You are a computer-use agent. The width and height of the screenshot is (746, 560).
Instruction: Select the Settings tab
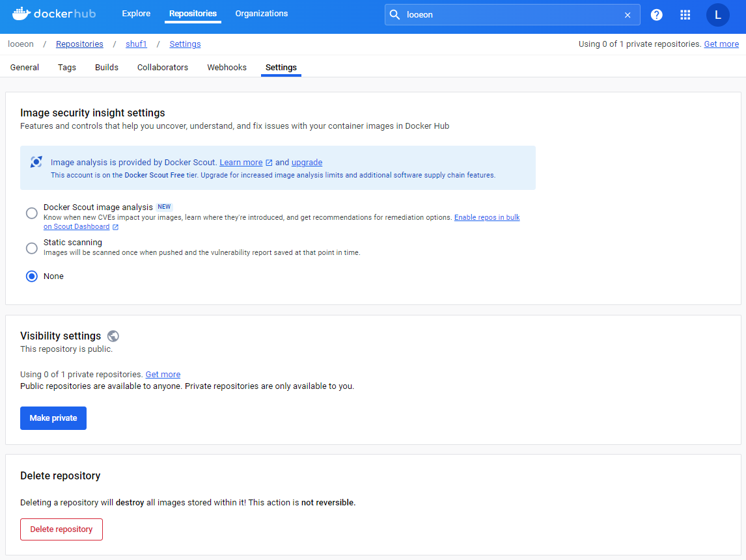coord(281,68)
